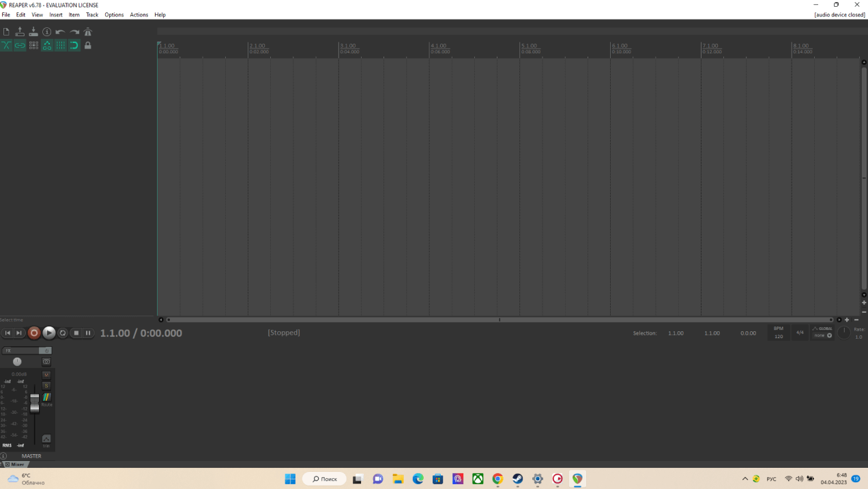Click the 4/4 time signature box

(x=800, y=333)
